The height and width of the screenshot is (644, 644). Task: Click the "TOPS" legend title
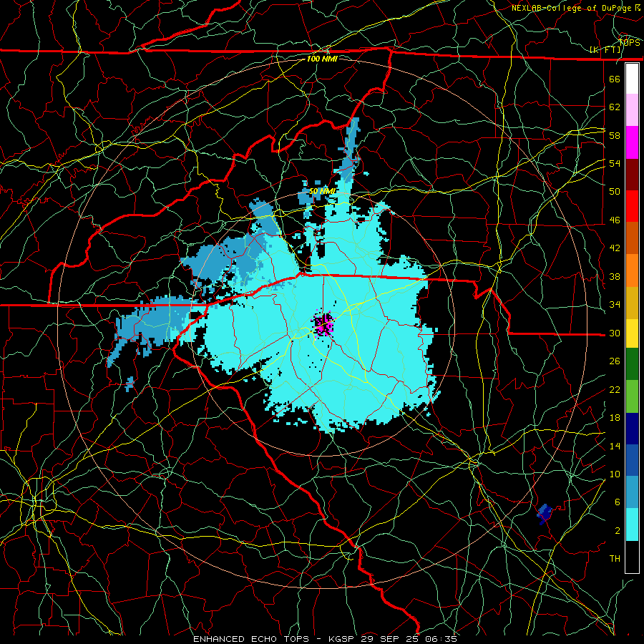[x=629, y=43]
